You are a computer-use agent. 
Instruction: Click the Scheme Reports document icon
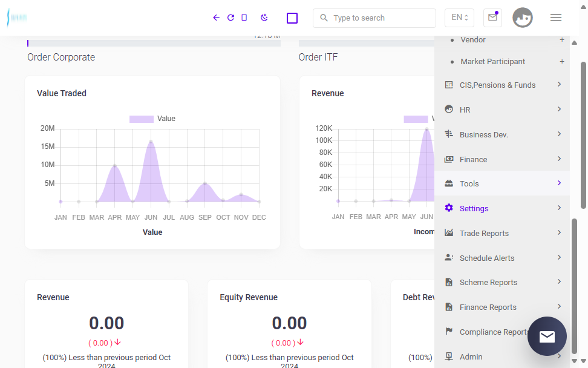pos(448,282)
